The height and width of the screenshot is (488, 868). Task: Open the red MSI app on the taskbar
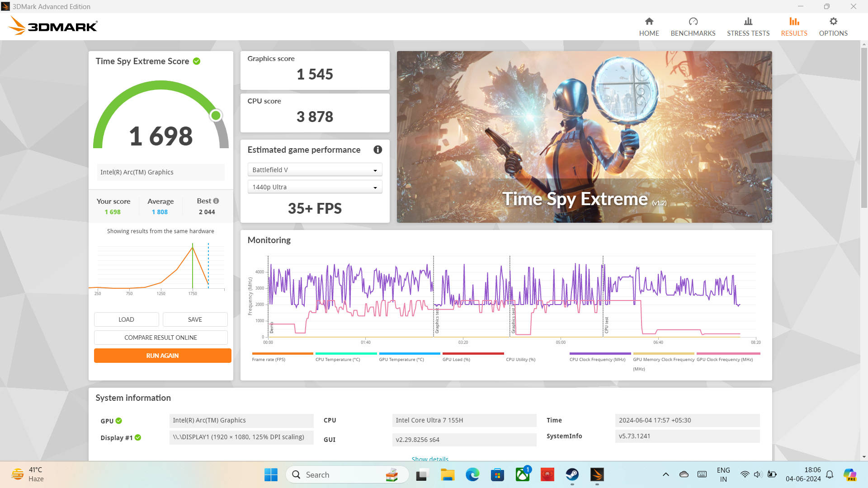click(547, 474)
